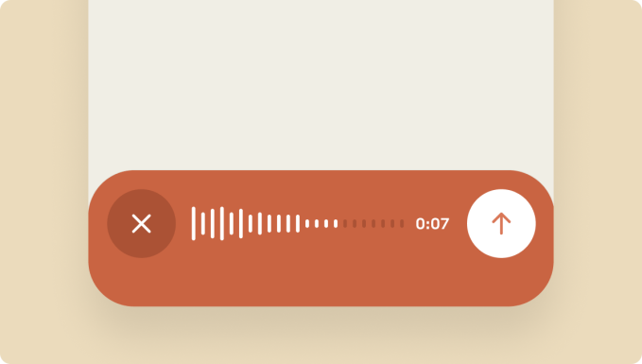Click the dark circular discard button
642x364 pixels.
(141, 223)
